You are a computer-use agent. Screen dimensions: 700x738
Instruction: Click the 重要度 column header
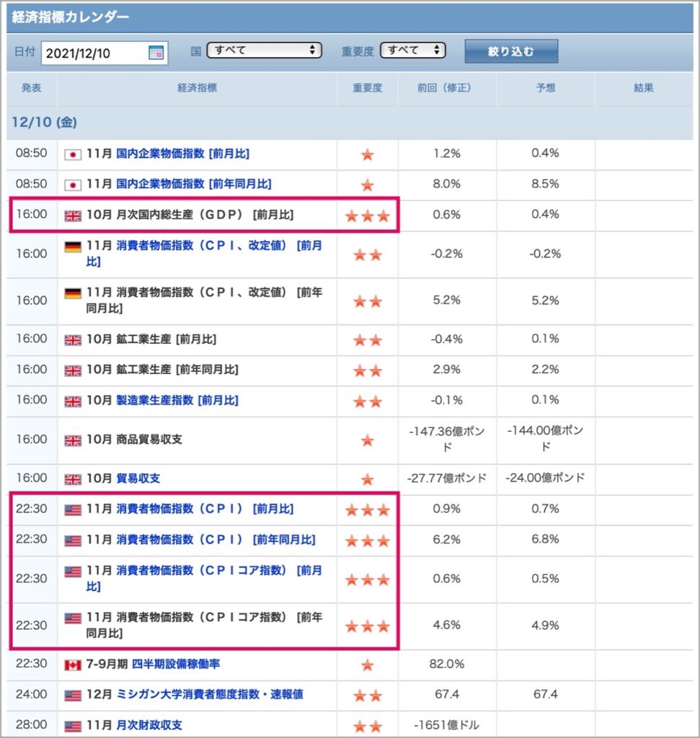[368, 88]
